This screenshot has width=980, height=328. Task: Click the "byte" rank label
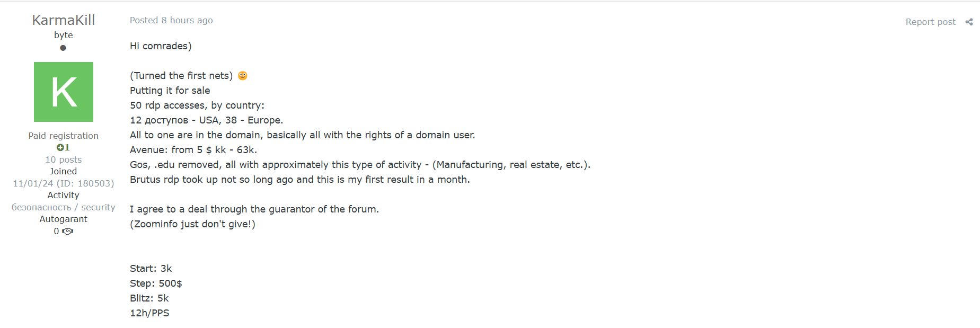pos(64,35)
